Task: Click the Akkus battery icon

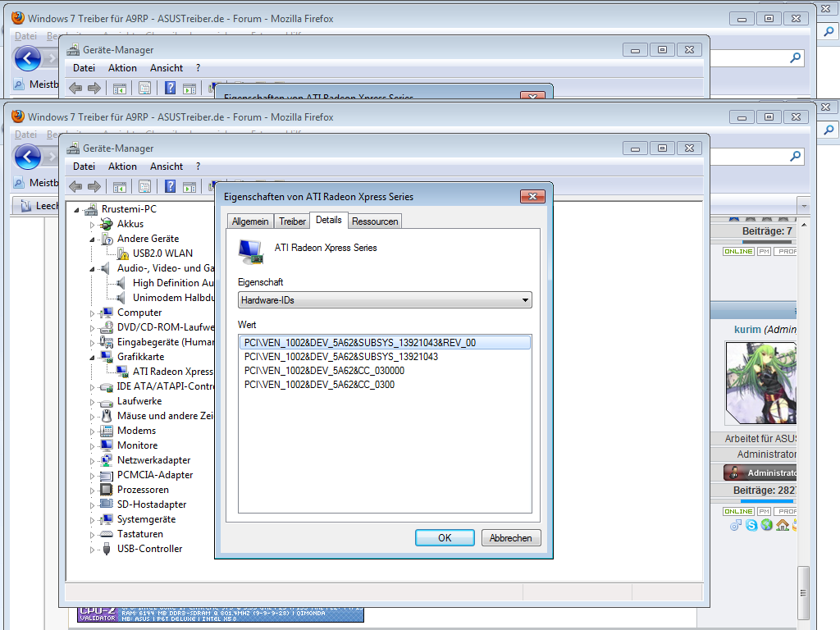Action: pyautogui.click(x=107, y=224)
